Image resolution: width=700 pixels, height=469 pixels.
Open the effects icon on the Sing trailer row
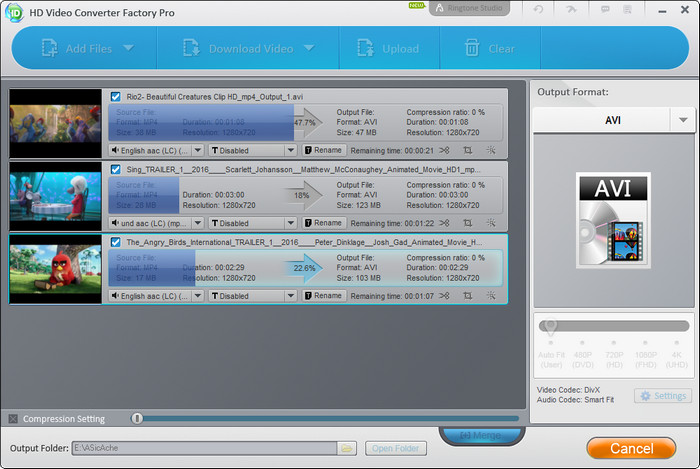(491, 223)
